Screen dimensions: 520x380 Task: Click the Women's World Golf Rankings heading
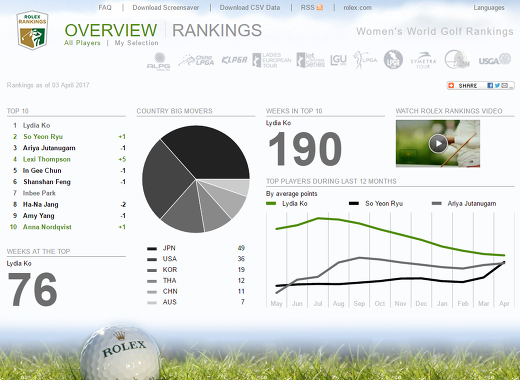pos(435,31)
